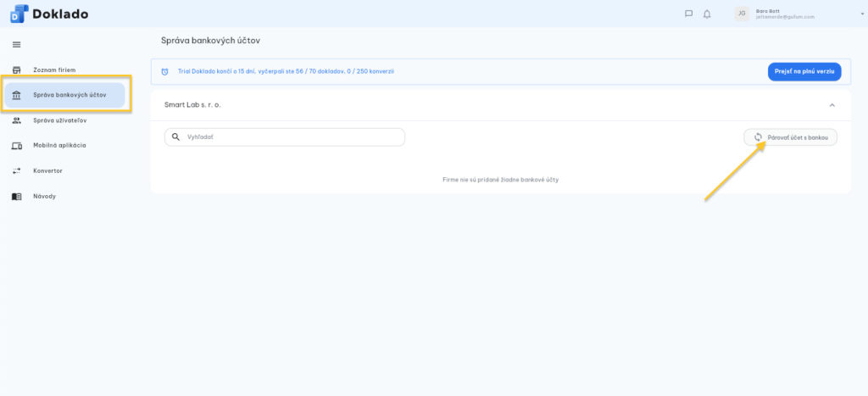Viewport: 868px width, 396px height.
Task: Open the notifications bell icon
Action: [x=707, y=14]
